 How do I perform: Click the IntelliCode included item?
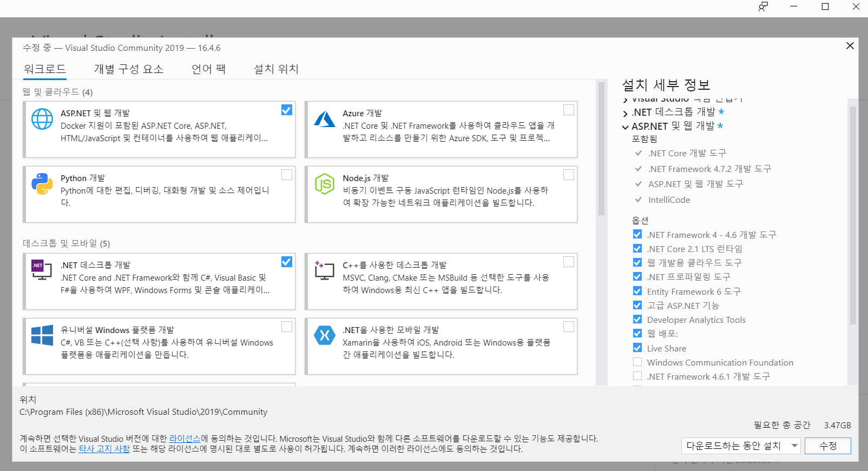[x=669, y=200]
